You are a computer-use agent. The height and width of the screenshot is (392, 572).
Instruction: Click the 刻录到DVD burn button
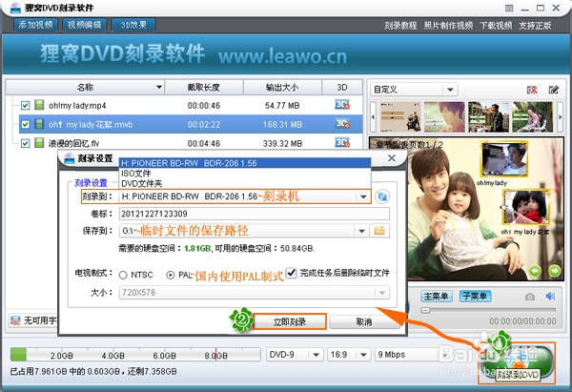click(x=516, y=362)
